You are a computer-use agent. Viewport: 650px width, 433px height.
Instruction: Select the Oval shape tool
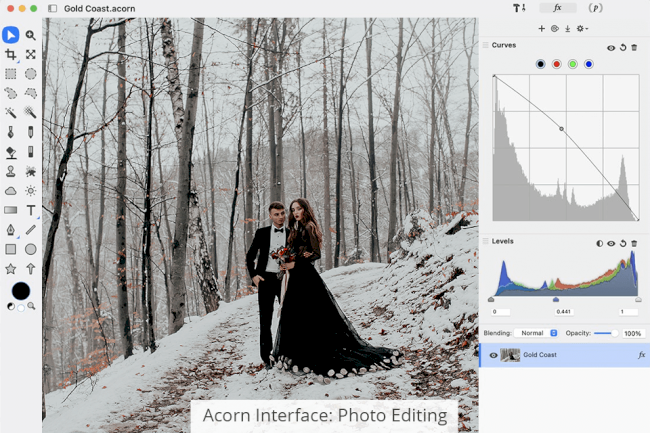[30, 249]
